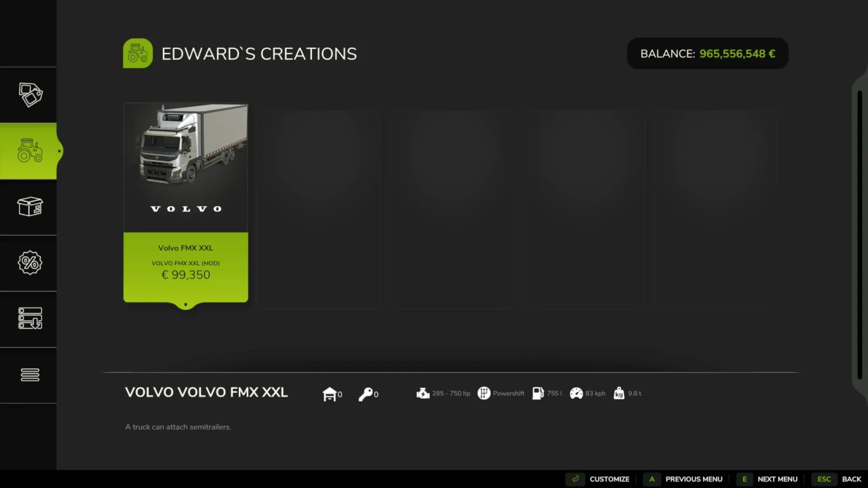Click the vertical scrollbar on right edge
Viewport: 868px width, 488px height.
[x=859, y=234]
